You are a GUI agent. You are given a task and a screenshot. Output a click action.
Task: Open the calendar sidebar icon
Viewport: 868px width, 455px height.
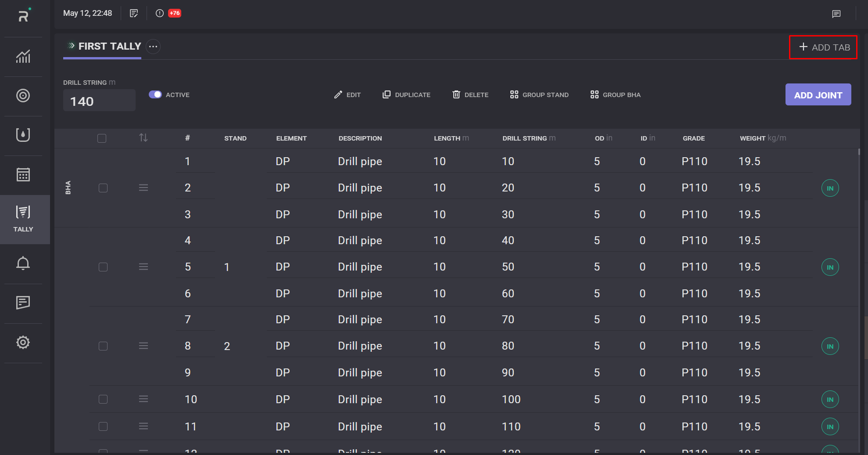(23, 175)
